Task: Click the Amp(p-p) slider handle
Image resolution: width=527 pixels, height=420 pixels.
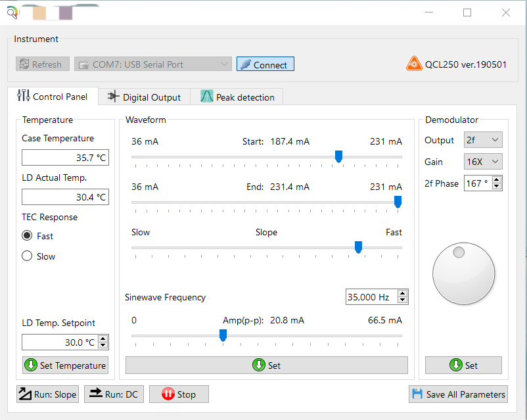Action: pyautogui.click(x=223, y=335)
